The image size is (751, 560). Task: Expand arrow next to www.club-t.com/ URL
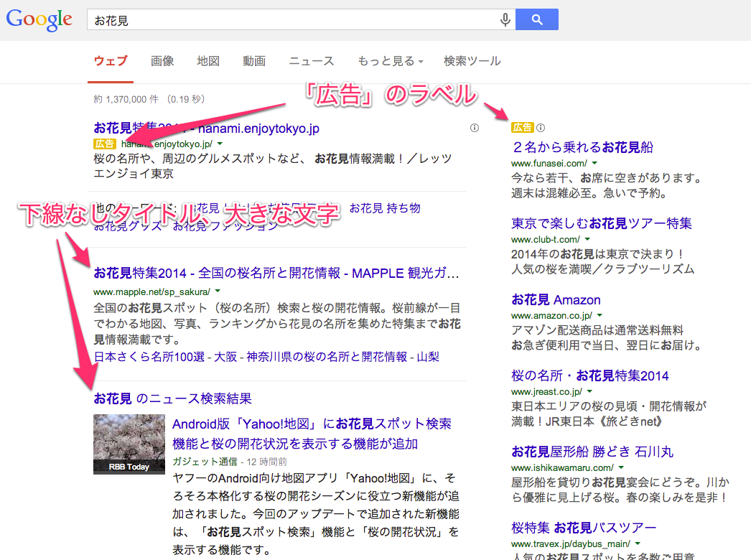tap(588, 238)
